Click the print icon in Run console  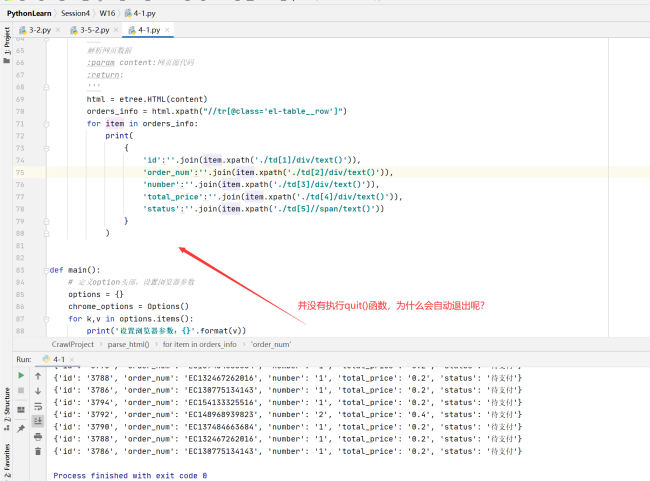click(38, 436)
